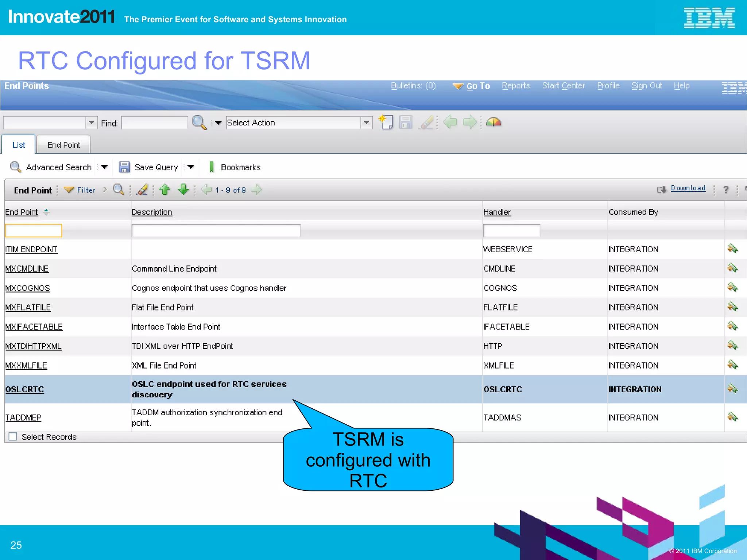
Task: Click the Advanced Search magnifier icon
Action: pos(15,167)
